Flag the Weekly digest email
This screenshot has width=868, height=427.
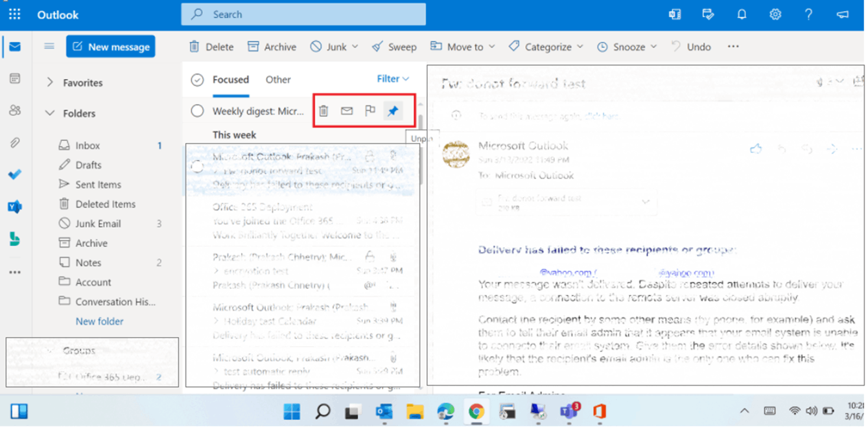(x=369, y=111)
